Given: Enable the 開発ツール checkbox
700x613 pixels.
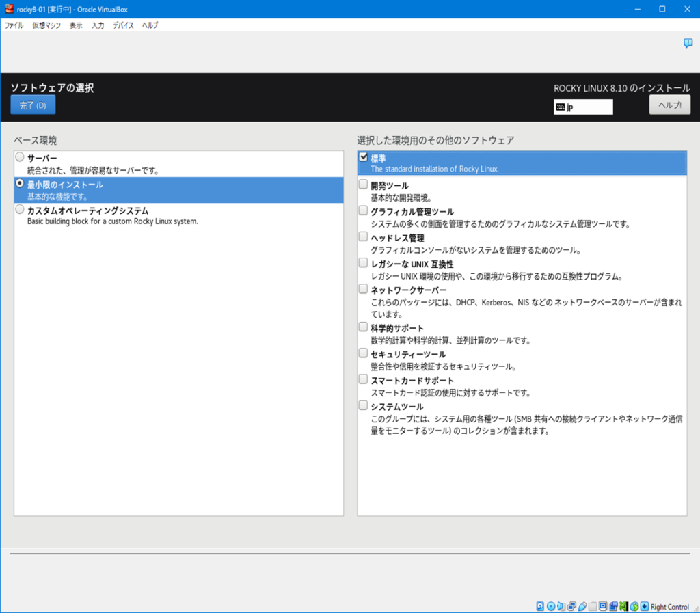Looking at the screenshot, I should click(364, 185).
